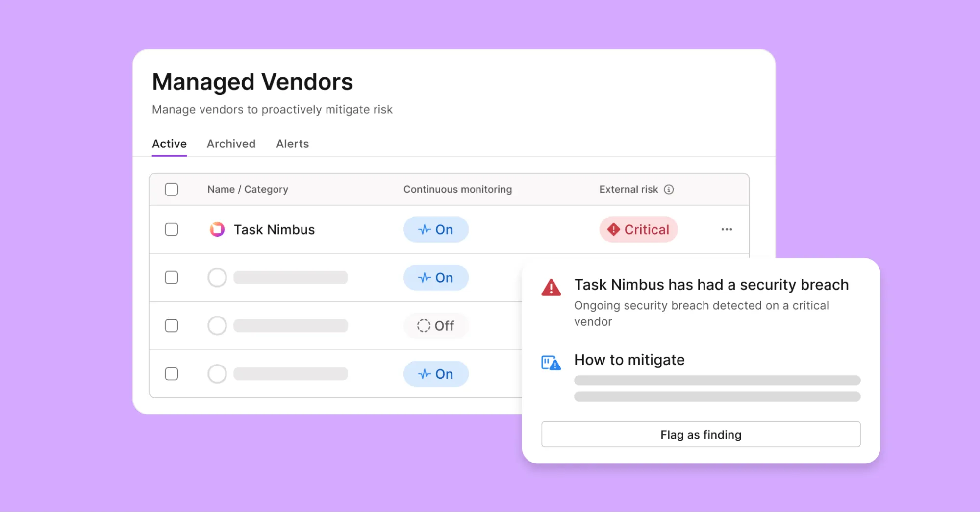980x512 pixels.
Task: Open the External risk info icon
Action: (x=669, y=189)
